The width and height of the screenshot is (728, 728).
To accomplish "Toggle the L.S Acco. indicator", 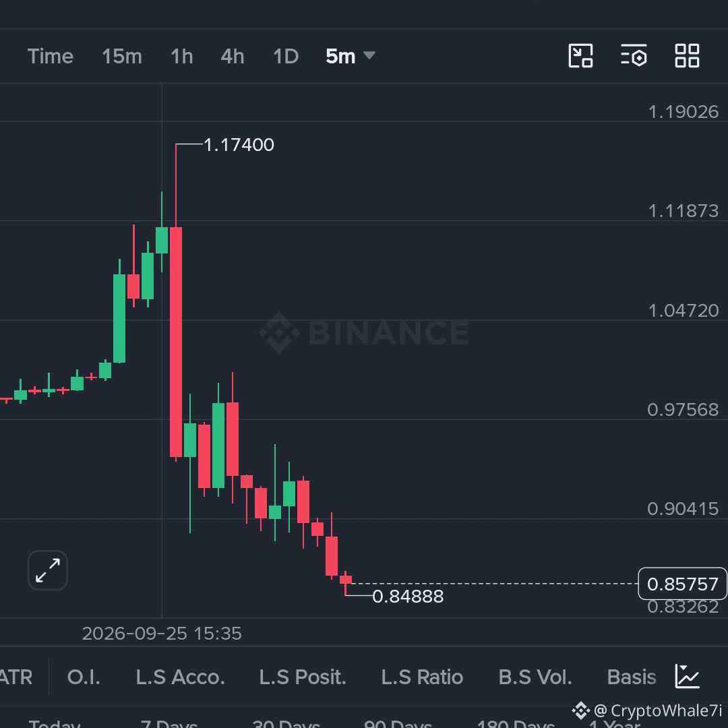I will (180, 677).
